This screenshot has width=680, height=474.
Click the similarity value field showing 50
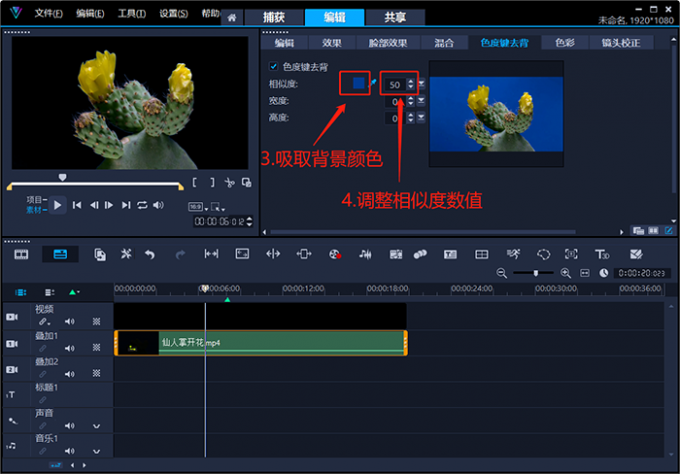395,85
